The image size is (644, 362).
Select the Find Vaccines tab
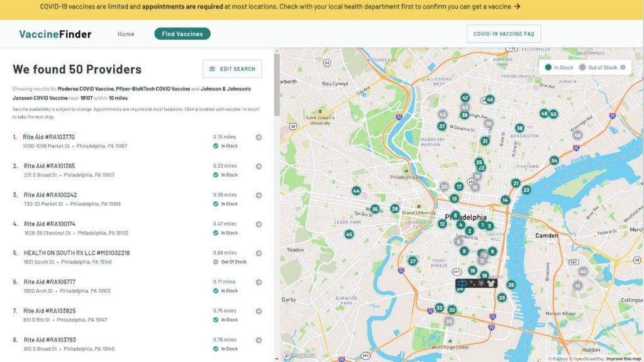coord(182,34)
